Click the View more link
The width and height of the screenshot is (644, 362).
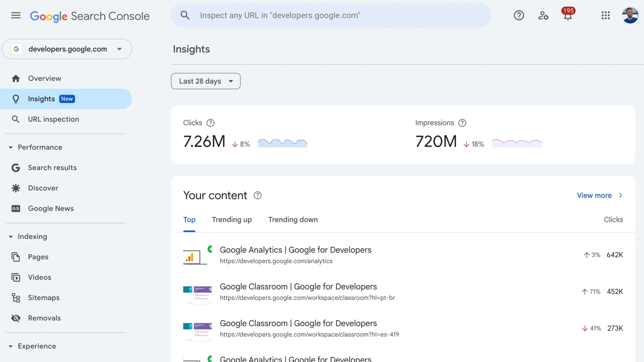(594, 195)
